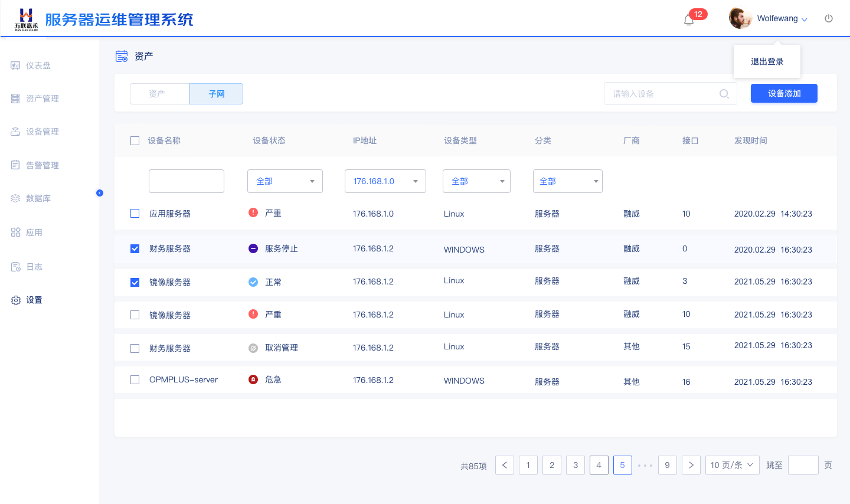The height and width of the screenshot is (504, 850).
Task: Click 退出登录 to log out
Action: pos(767,61)
